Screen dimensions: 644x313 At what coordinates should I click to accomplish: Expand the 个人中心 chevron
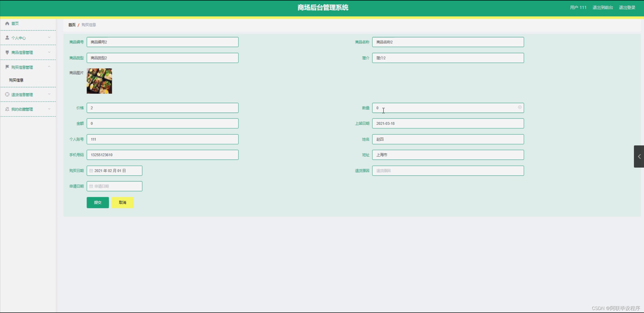(49, 37)
